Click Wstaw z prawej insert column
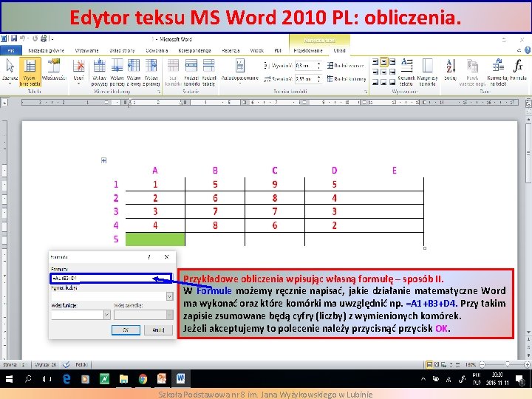This screenshot has height=399, width=532. click(x=151, y=72)
